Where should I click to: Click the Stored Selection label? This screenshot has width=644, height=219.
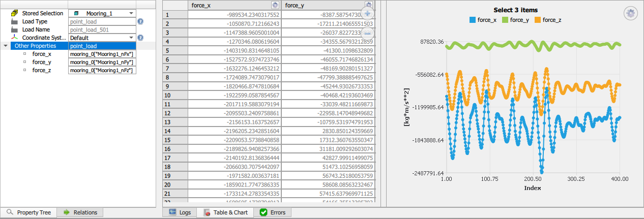43,13
